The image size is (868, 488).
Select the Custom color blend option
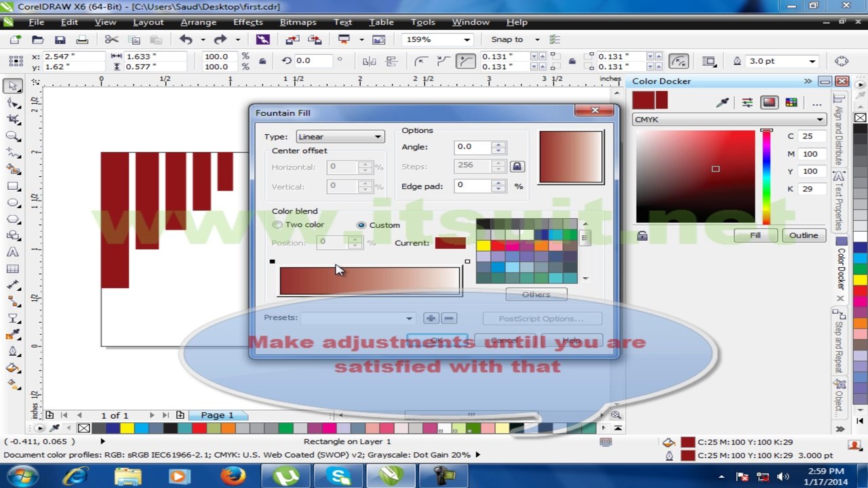361,225
